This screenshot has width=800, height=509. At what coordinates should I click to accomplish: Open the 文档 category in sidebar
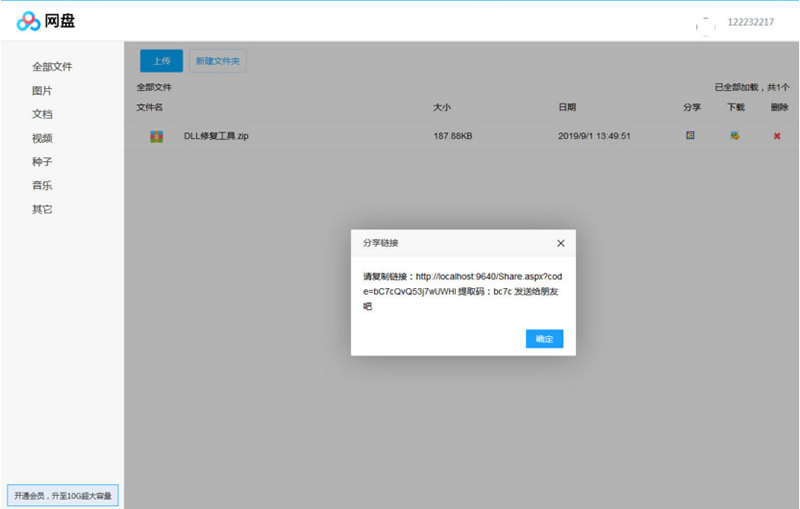tap(42, 114)
